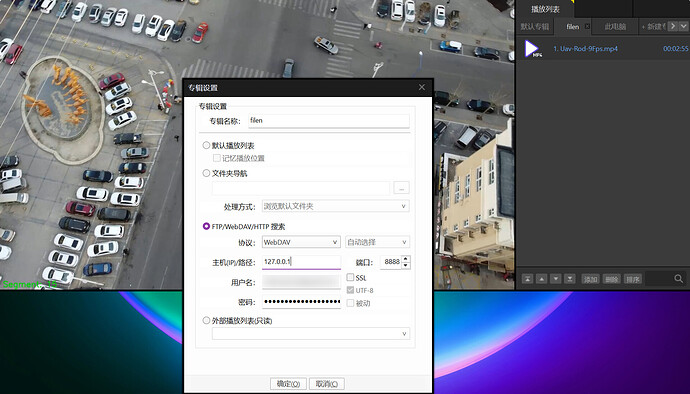This screenshot has height=394, width=690.
Task: Toggle the 被动 checkbox
Action: coord(350,303)
